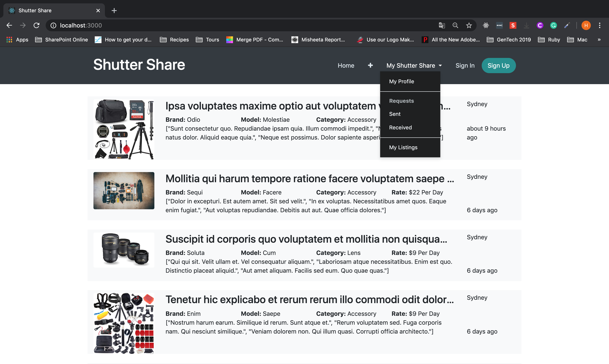The image size is (609, 364).
Task: Click the orange H profile avatar
Action: click(586, 25)
